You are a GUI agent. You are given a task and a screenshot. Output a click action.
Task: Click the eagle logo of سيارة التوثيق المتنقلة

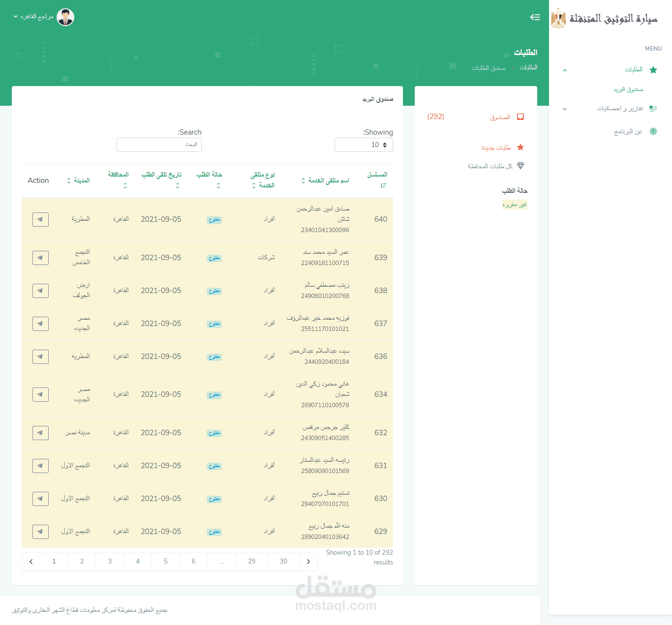click(x=558, y=19)
